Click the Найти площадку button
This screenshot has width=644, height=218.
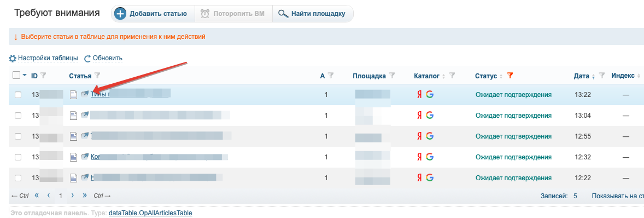[x=313, y=14]
